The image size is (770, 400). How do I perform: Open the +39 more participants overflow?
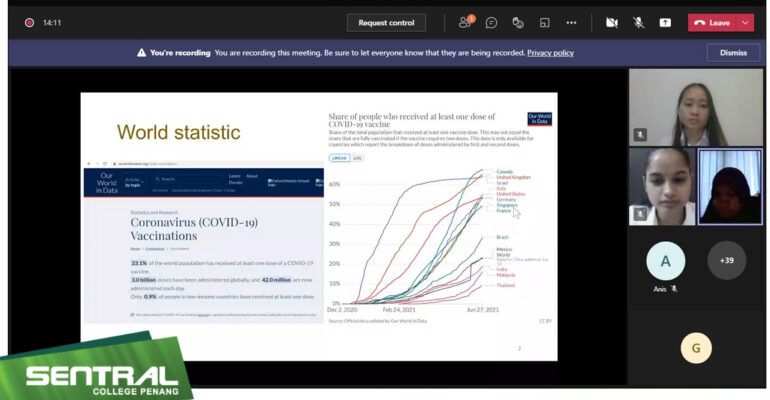[727, 260]
